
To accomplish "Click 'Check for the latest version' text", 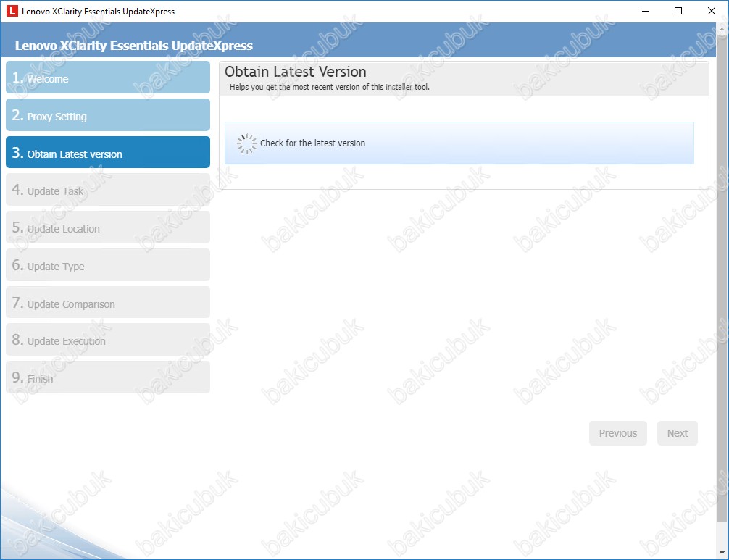I will click(x=312, y=143).
